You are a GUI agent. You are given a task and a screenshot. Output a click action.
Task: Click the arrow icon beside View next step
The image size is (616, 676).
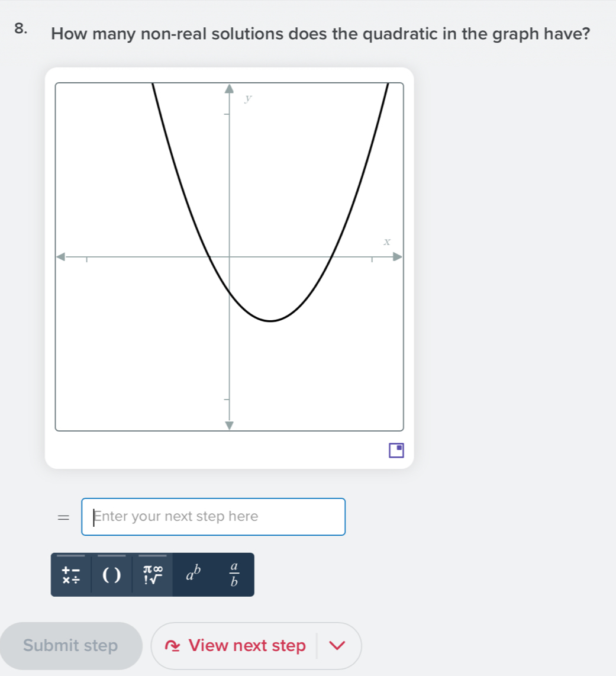tap(175, 646)
